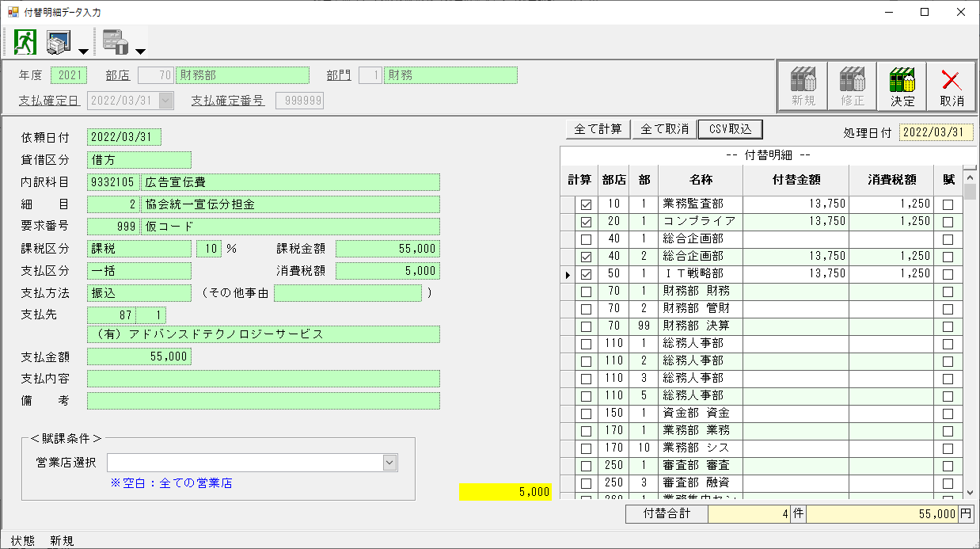Click 業務部 シス row name
This screenshot has height=549, width=980.
701,448
